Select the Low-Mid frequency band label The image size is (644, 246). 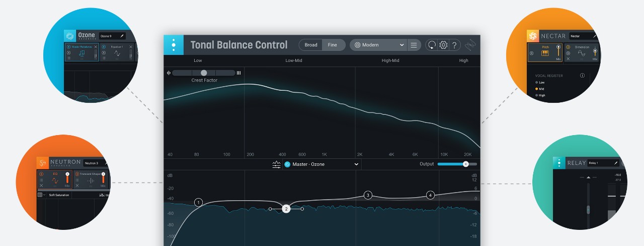(293, 60)
